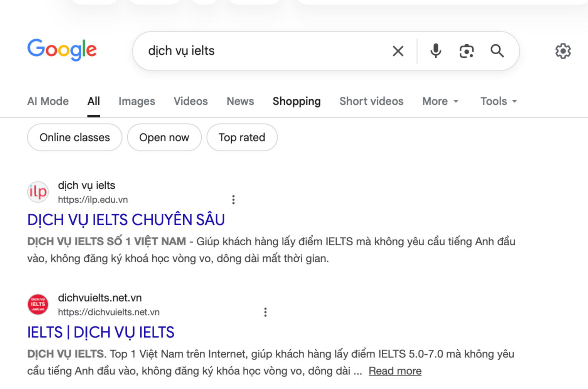Viewport: 588px width, 389px height.
Task: Toggle the Online classes filter chip
Action: pyautogui.click(x=75, y=137)
